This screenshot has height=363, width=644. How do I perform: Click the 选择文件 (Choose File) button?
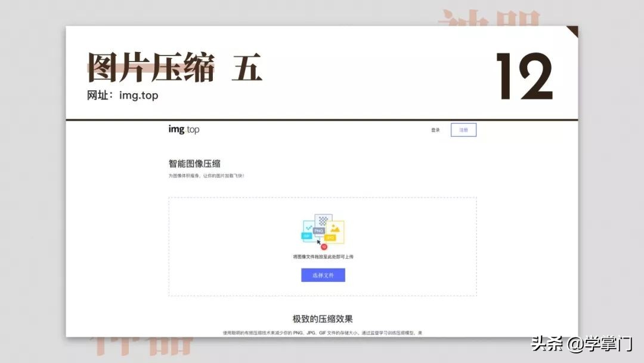323,275
